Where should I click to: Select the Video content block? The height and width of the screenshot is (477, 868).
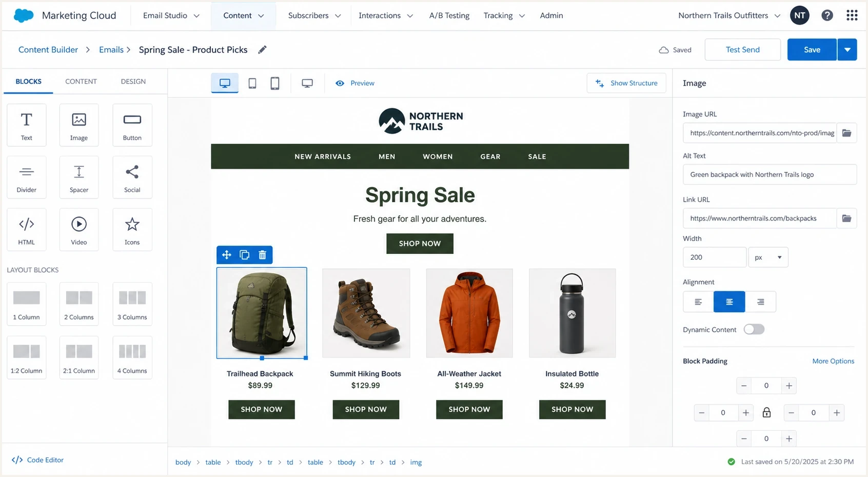(79, 230)
